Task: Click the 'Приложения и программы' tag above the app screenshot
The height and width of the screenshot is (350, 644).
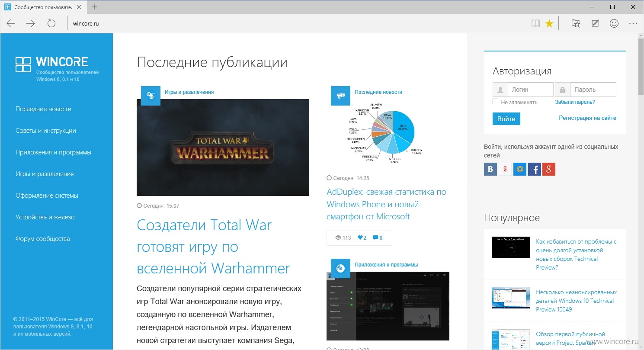Action: coord(386,265)
